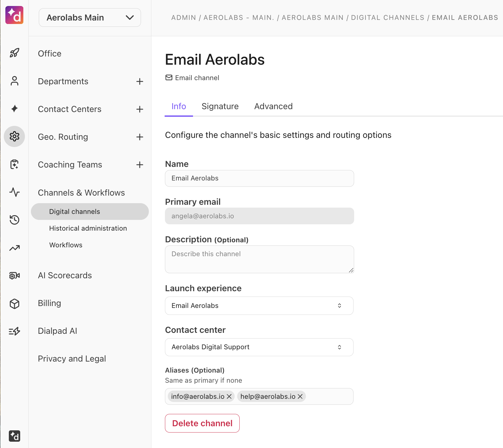Open the history clock icon in sidebar
Screen dimensions: 503x448
15,220
